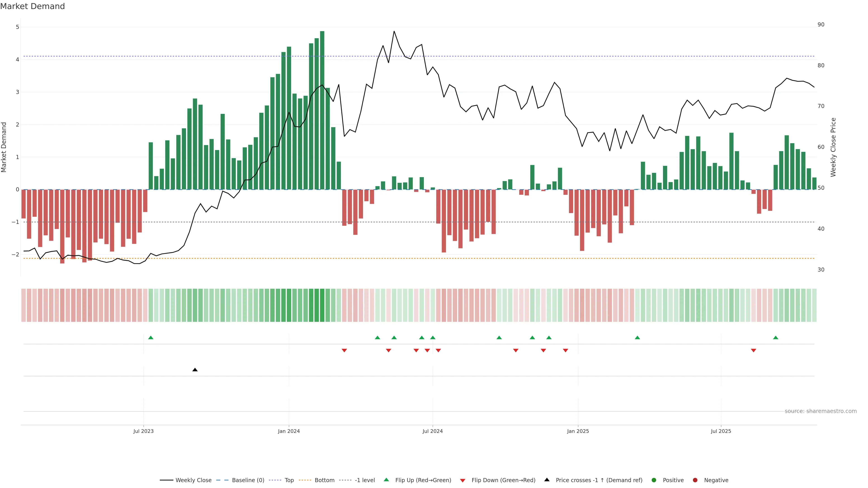Click the black price-cross marker near Sep 2023
Viewport: 868px width, 488px height.
[195, 370]
